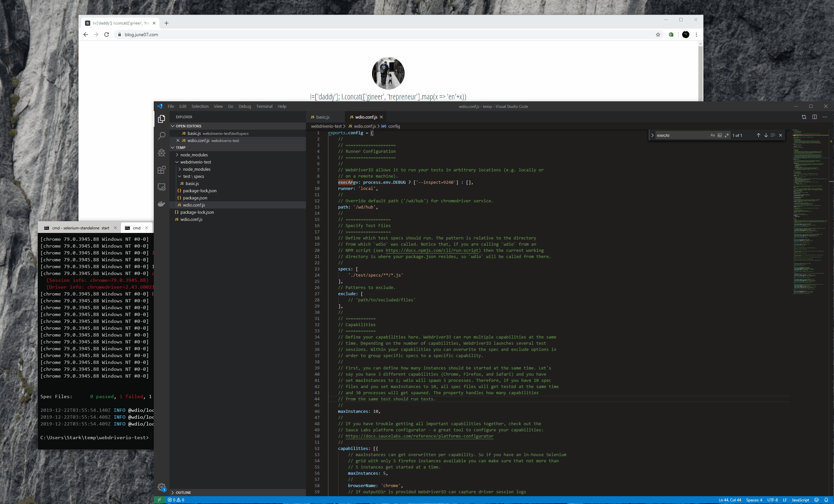The image size is (834, 504).
Task: Toggle Use Regular Expression in the find widget
Action: (727, 135)
